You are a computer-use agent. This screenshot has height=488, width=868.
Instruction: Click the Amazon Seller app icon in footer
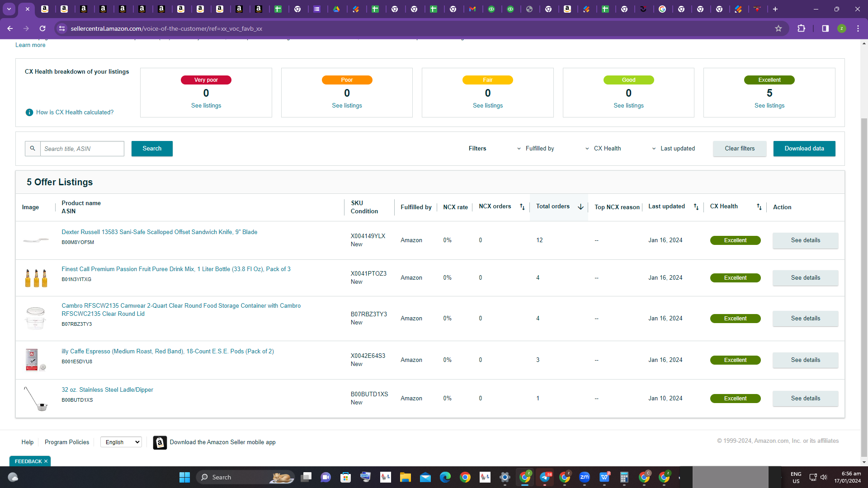160,443
